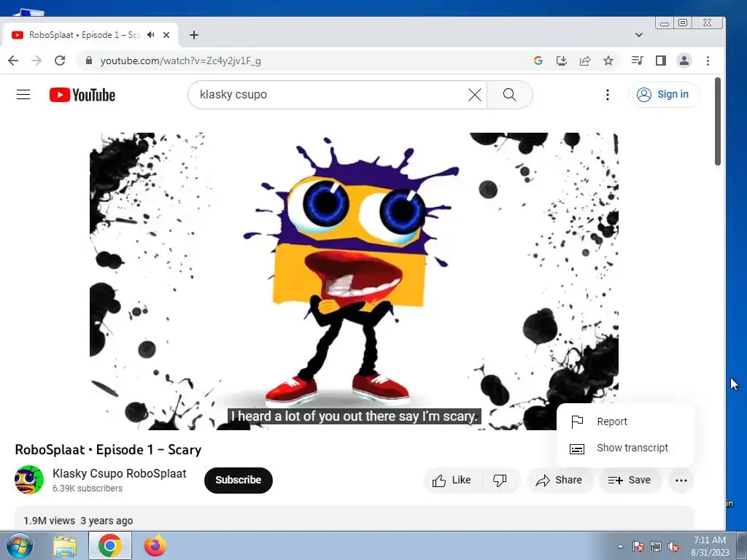The image size is (747, 560).
Task: Share this page icon in address bar
Action: [584, 61]
